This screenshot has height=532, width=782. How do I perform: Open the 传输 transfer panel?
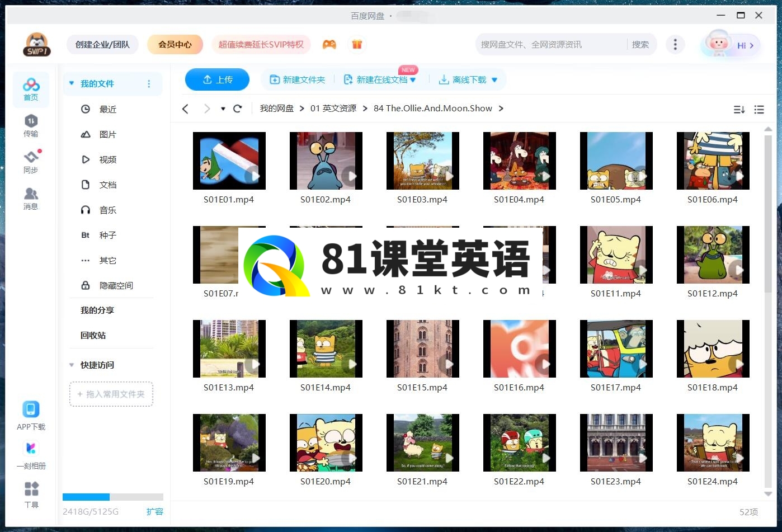click(31, 126)
